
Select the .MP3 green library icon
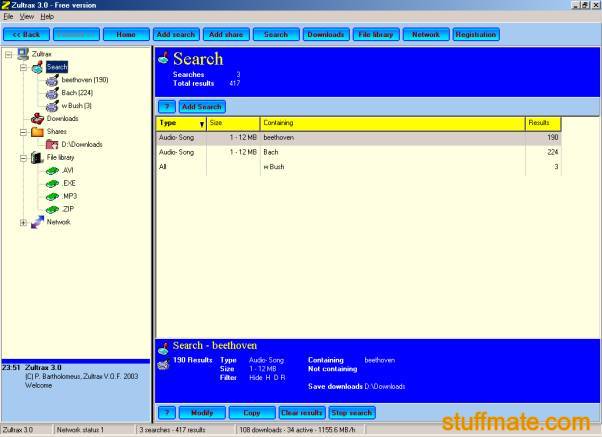pos(52,197)
